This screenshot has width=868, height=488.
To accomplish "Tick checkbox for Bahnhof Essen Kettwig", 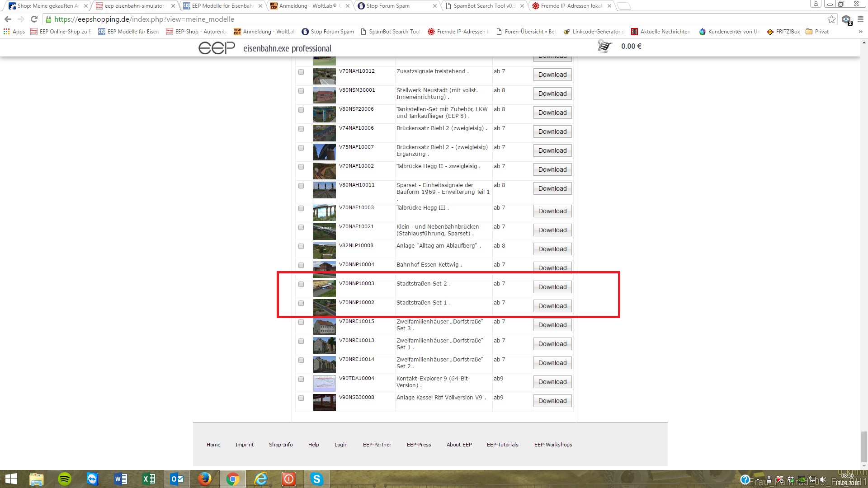I will point(301,265).
